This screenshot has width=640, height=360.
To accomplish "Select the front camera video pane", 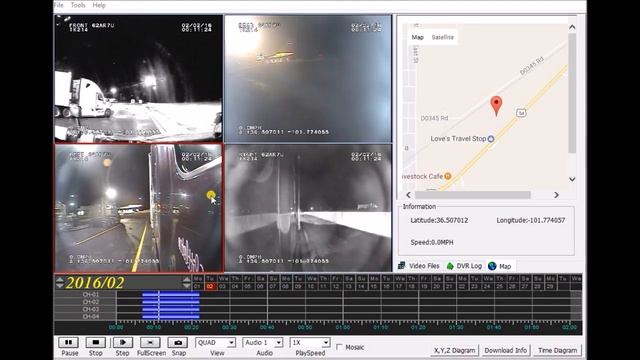I will pyautogui.click(x=138, y=78).
